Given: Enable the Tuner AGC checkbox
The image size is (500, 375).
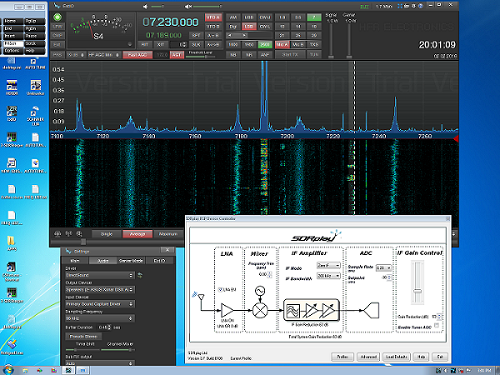Looking at the screenshot, I should 437,325.
